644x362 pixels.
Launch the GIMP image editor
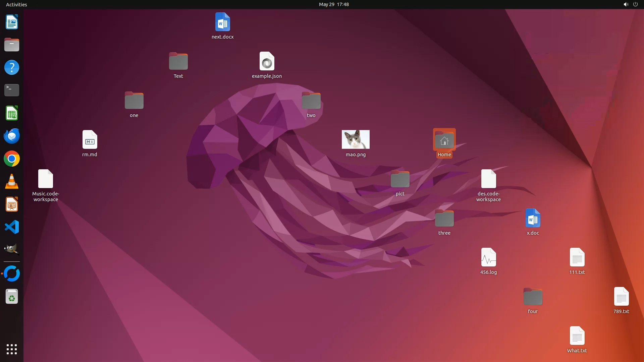click(12, 250)
